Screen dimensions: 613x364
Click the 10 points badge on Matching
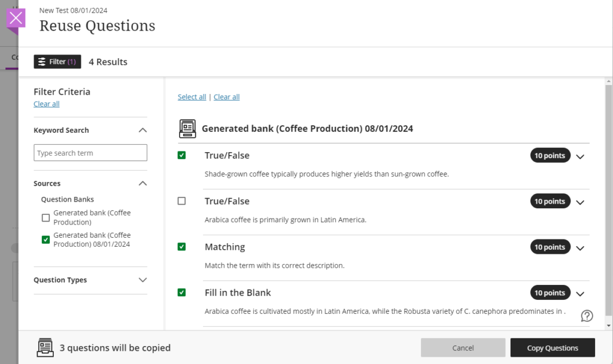pos(550,247)
